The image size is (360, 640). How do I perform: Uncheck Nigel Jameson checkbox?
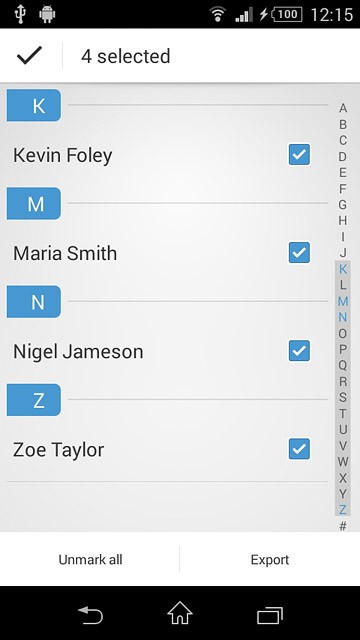click(299, 351)
